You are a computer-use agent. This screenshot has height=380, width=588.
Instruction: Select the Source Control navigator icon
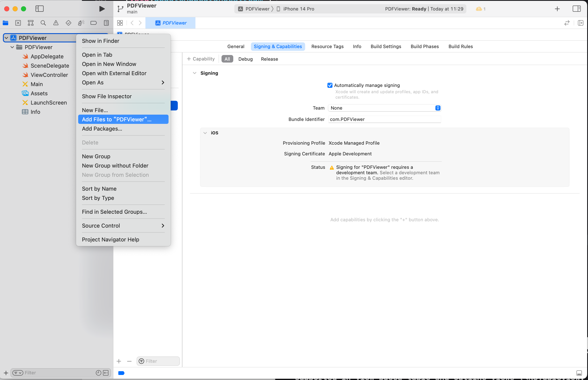[x=18, y=23]
